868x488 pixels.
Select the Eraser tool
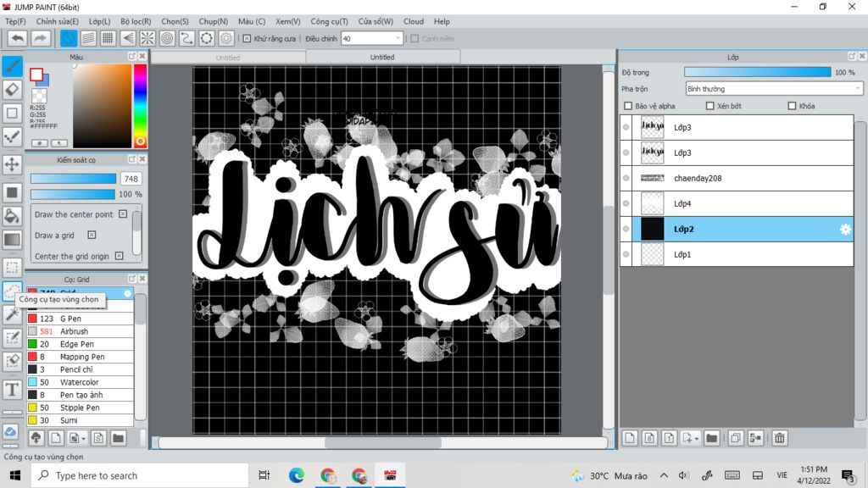pos(12,89)
